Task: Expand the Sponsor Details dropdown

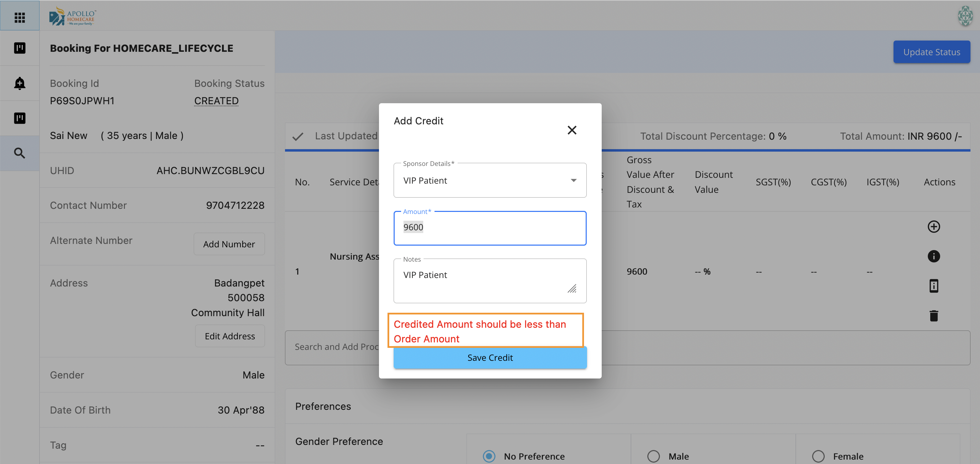Action: pyautogui.click(x=490, y=181)
